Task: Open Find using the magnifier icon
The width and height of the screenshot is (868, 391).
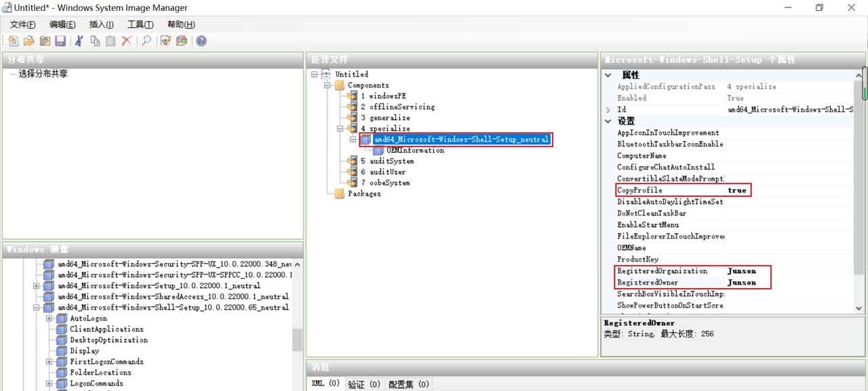Action: coord(146,41)
